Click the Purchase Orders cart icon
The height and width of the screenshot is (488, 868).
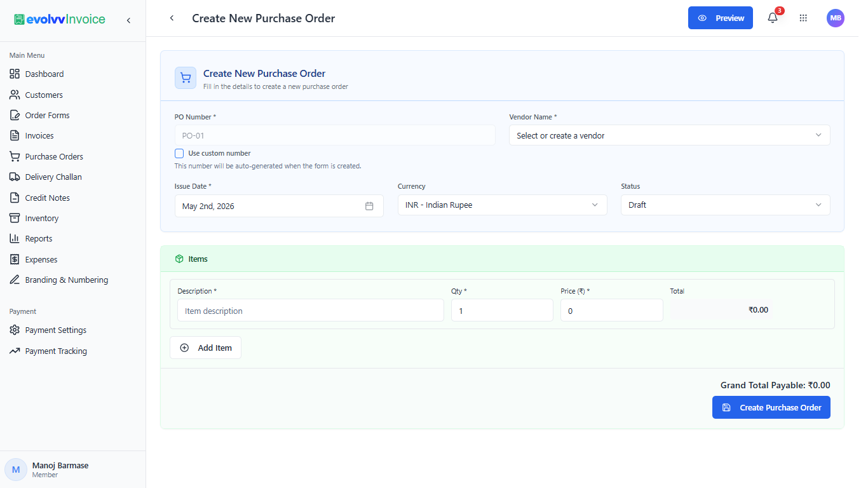point(15,156)
